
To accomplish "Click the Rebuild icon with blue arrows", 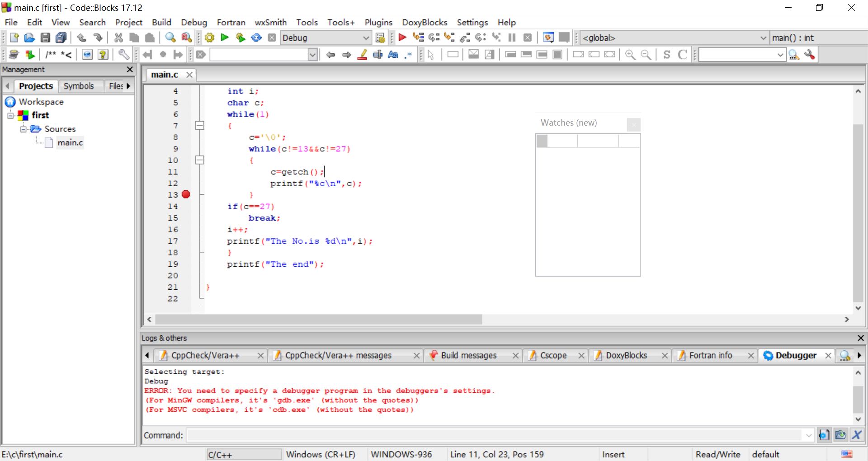I will click(256, 38).
